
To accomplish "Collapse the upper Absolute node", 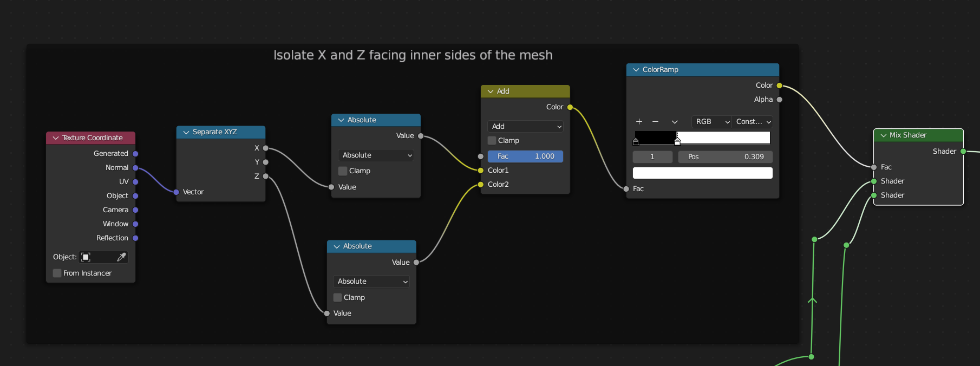I will click(341, 120).
